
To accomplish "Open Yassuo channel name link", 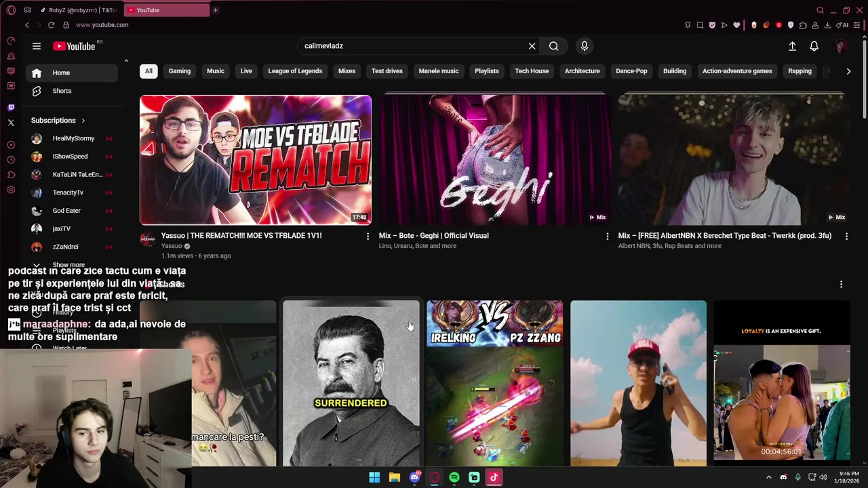I will pyautogui.click(x=172, y=246).
